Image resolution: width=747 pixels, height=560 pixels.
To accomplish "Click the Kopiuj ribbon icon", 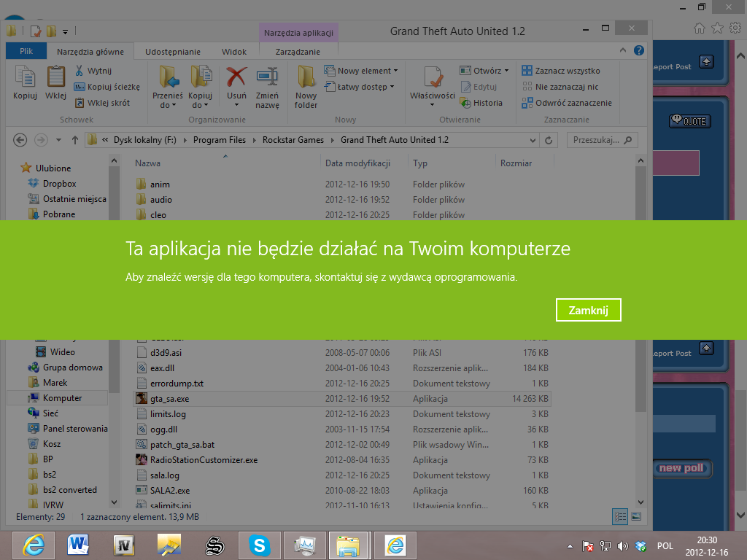I will point(25,82).
